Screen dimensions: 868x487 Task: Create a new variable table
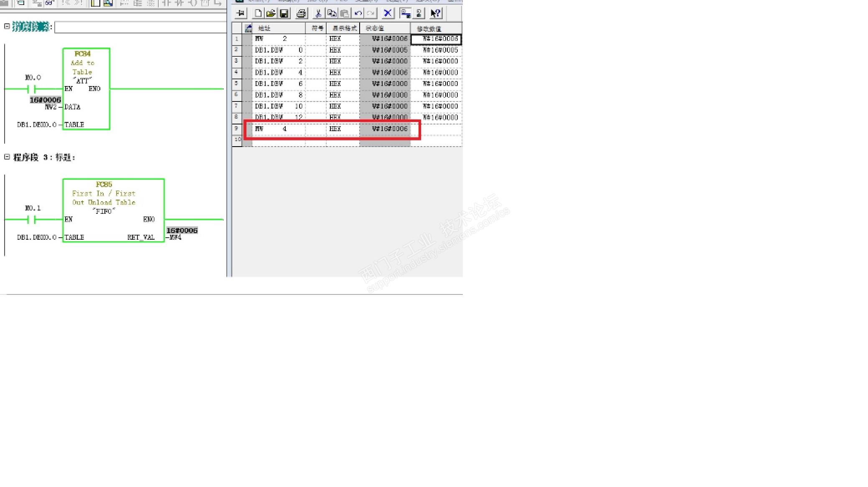coord(258,13)
